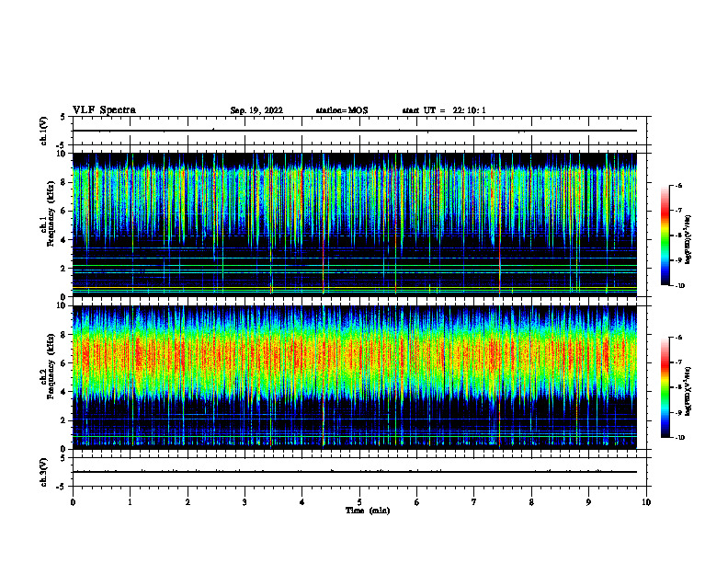Click the ch.2 "Frequency (kHz)" axis label
The height and width of the screenshot is (563, 728).
pos(51,366)
